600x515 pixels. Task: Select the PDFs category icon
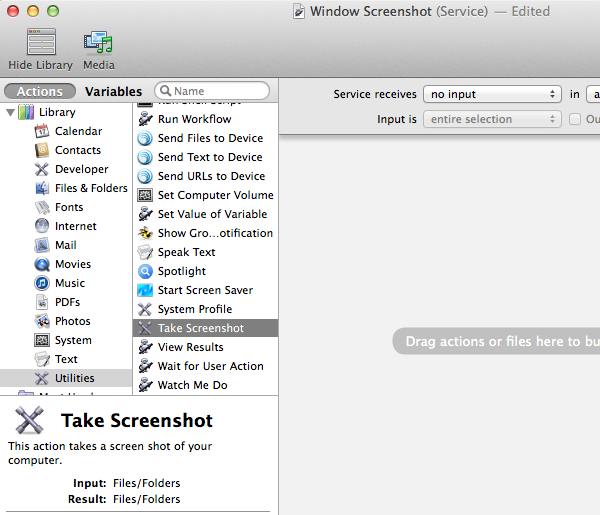[x=42, y=302]
